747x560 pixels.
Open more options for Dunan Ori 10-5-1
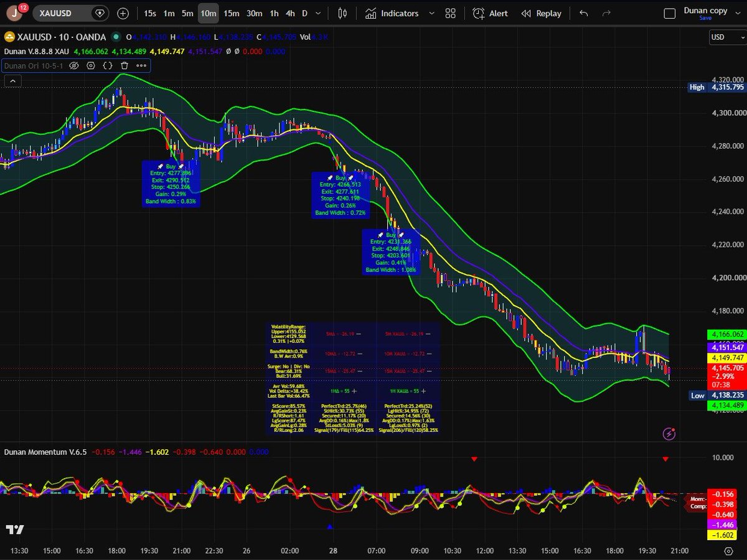[x=141, y=65]
